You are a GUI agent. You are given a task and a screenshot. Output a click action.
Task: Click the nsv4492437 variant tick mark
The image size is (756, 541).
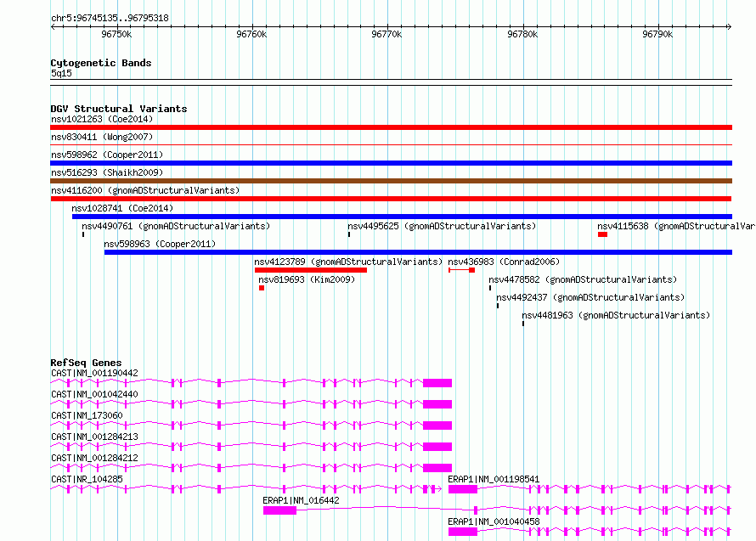pyautogui.click(x=498, y=306)
